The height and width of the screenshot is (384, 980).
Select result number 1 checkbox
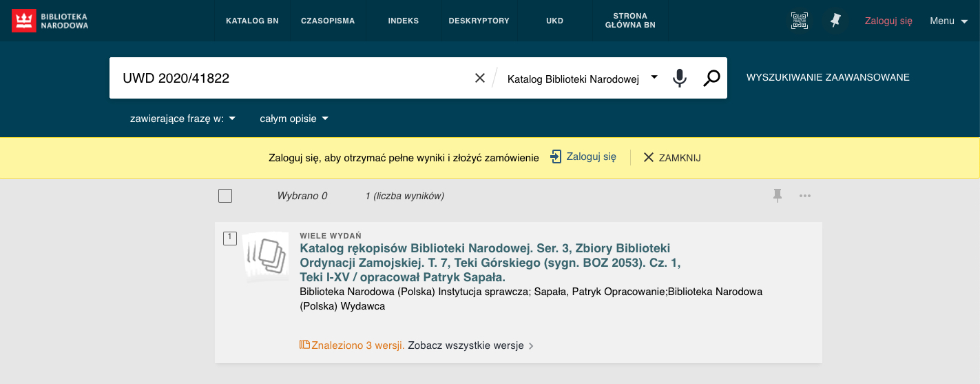click(x=230, y=239)
